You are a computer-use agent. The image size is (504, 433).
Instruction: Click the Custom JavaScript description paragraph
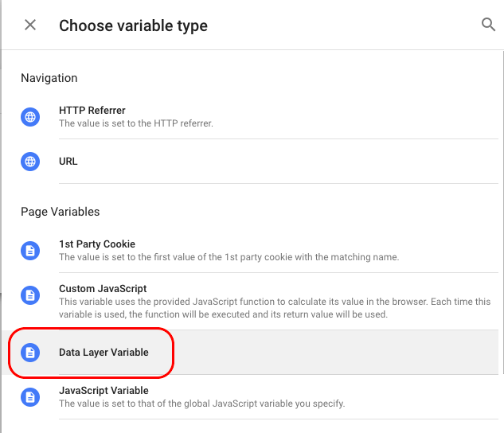275,308
